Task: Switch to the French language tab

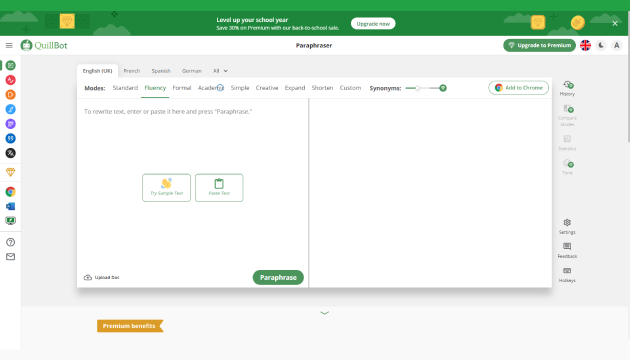Action: point(132,71)
